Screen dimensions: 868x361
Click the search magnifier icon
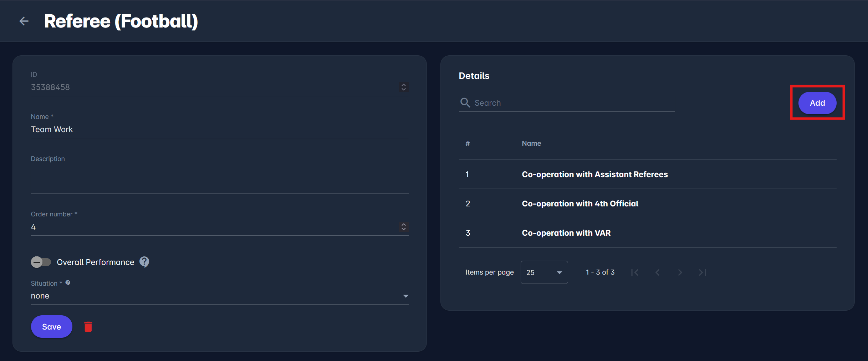(465, 103)
